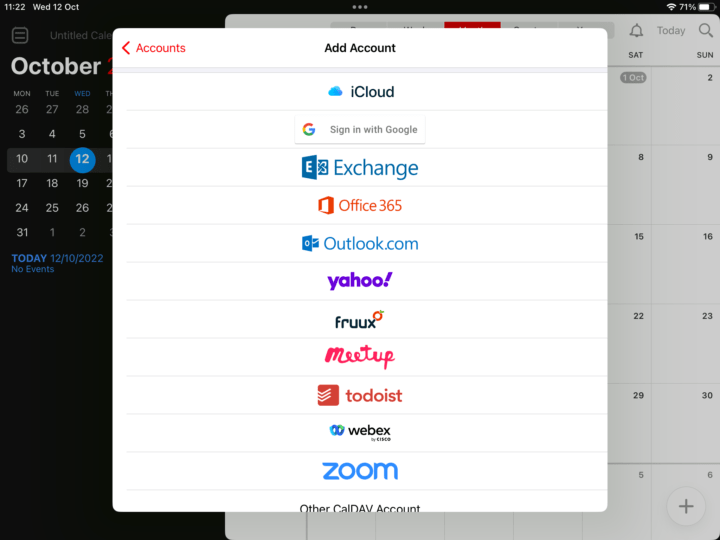Pick the Yahoo account logo
Screen dimensions: 720x540
point(360,281)
